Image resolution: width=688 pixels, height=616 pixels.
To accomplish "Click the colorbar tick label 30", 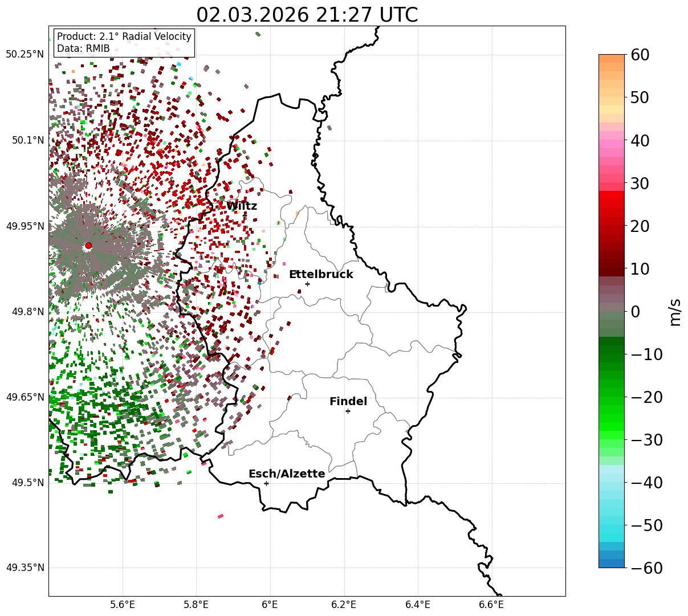I will (x=641, y=183).
